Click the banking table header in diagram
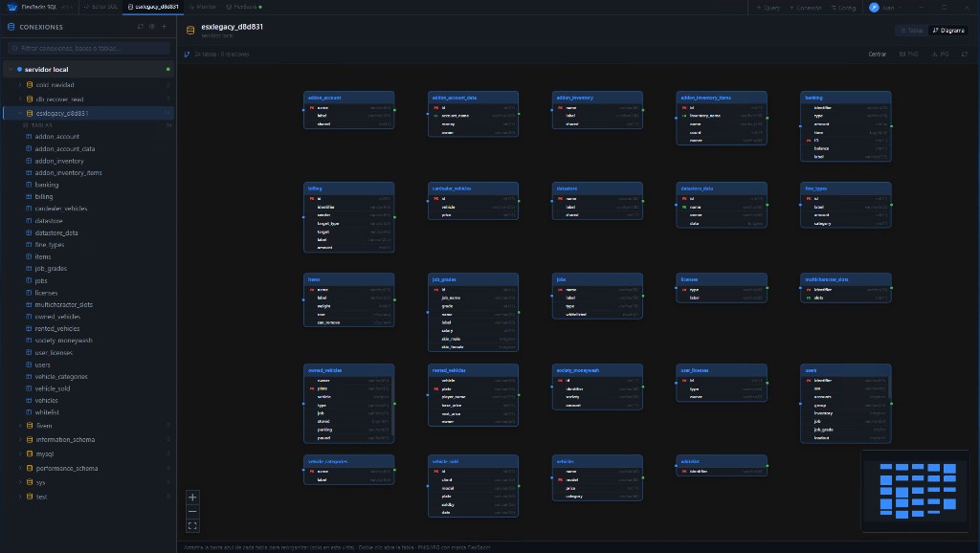This screenshot has width=980, height=553. point(846,98)
